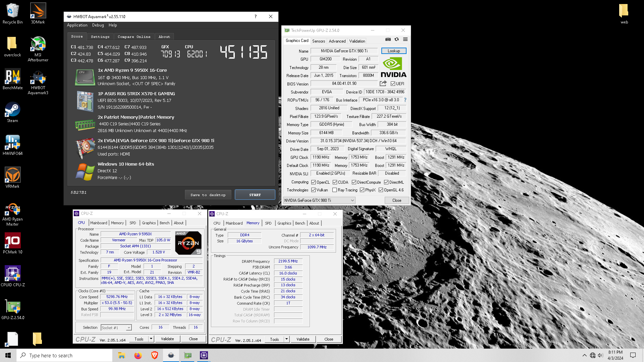Click the taskbar clock showing 8:11 PM
The height and width of the screenshot is (362, 644).
(x=615, y=355)
